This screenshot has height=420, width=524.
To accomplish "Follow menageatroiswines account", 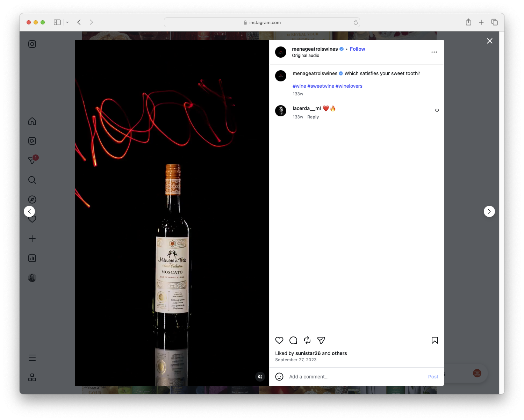I will pos(357,49).
